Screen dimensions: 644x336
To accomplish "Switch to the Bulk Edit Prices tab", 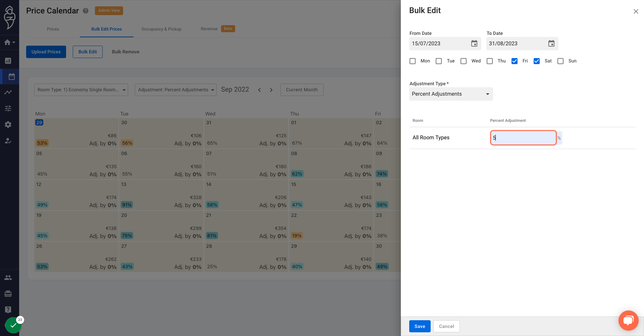I will click(x=107, y=29).
